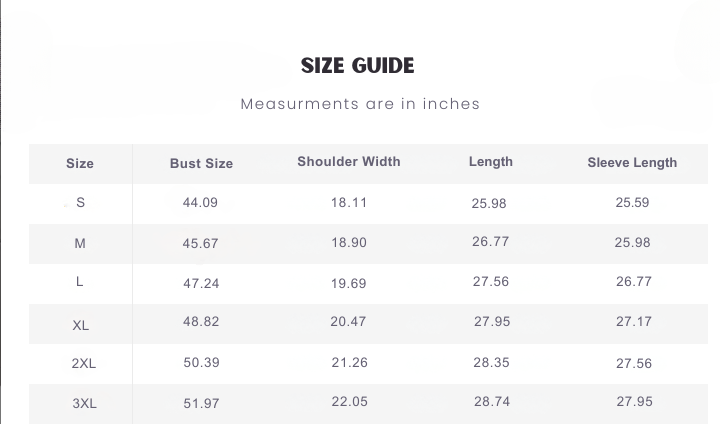This screenshot has width=720, height=424.
Task: Click the 2XL size row label
Action: [x=84, y=364]
